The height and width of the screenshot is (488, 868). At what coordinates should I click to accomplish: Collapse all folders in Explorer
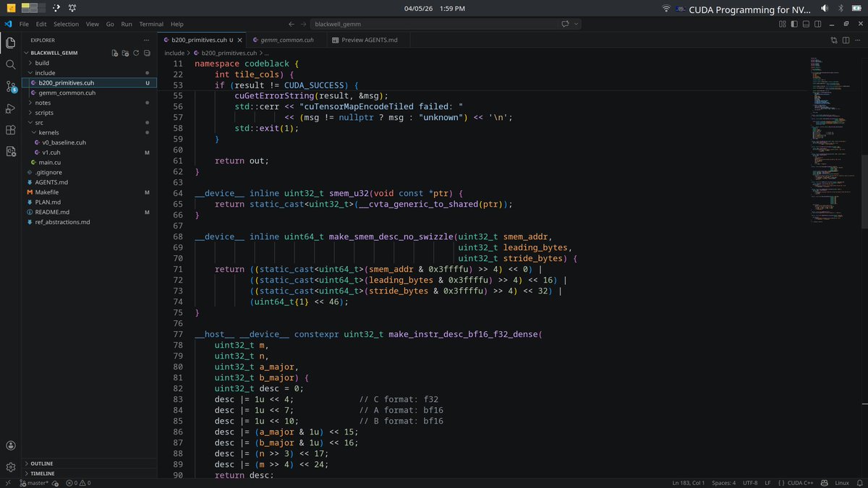click(147, 53)
